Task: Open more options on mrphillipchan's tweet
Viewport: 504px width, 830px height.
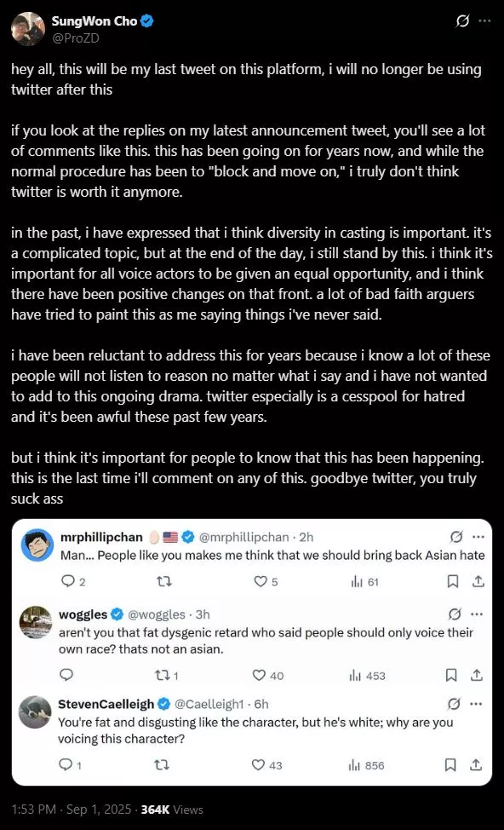Action: 478,537
